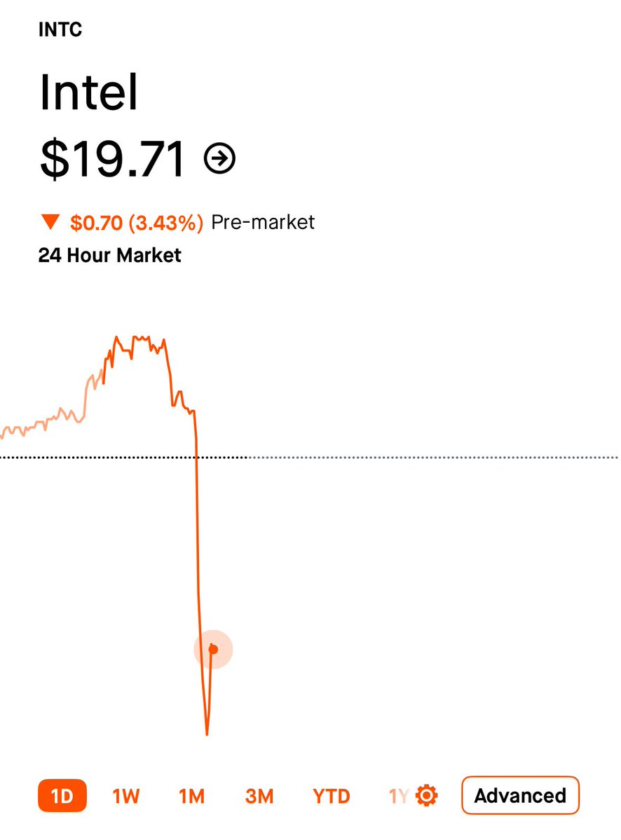Click the Intel company name heading
This screenshot has height=840, width=621.
89,92
